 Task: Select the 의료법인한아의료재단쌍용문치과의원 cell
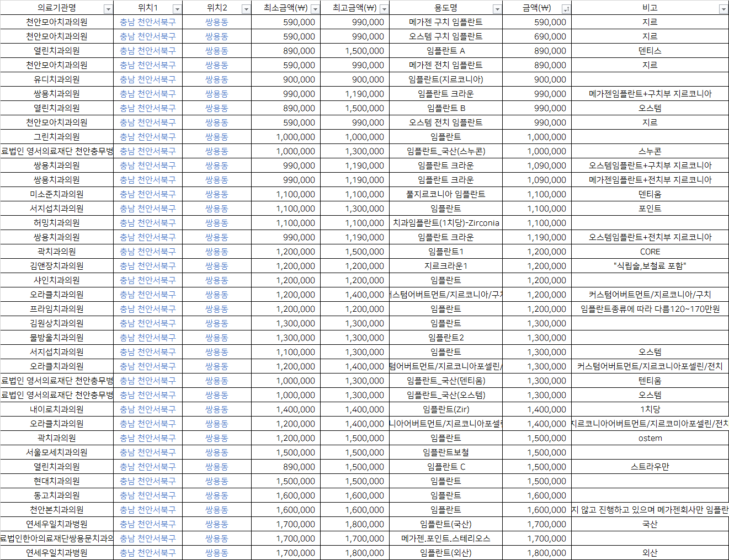(57, 538)
